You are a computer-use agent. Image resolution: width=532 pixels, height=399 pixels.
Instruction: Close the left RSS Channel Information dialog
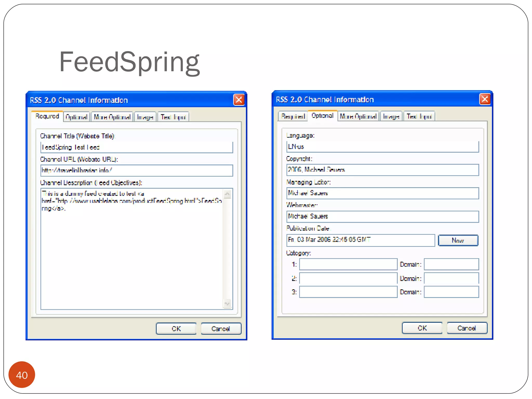click(x=239, y=100)
